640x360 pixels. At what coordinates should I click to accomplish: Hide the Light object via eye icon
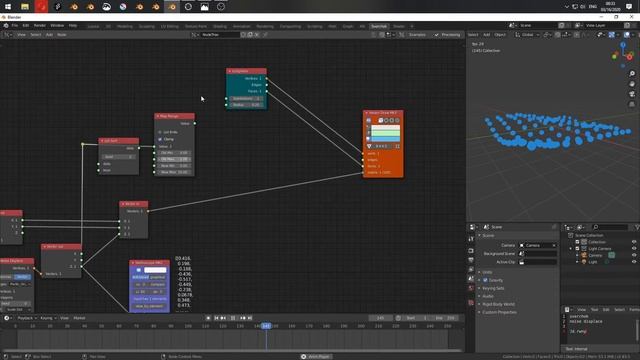click(634, 262)
